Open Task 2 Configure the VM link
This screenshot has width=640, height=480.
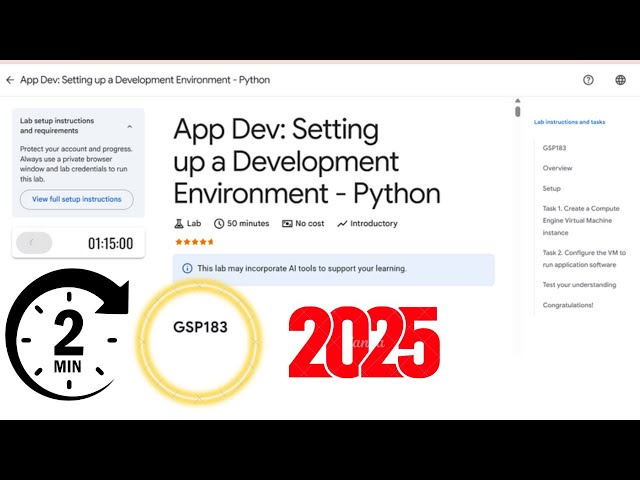[x=584, y=258]
